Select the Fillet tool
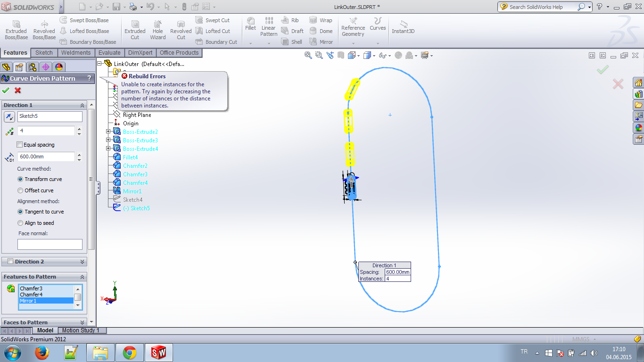The width and height of the screenshot is (644, 362). click(x=251, y=25)
